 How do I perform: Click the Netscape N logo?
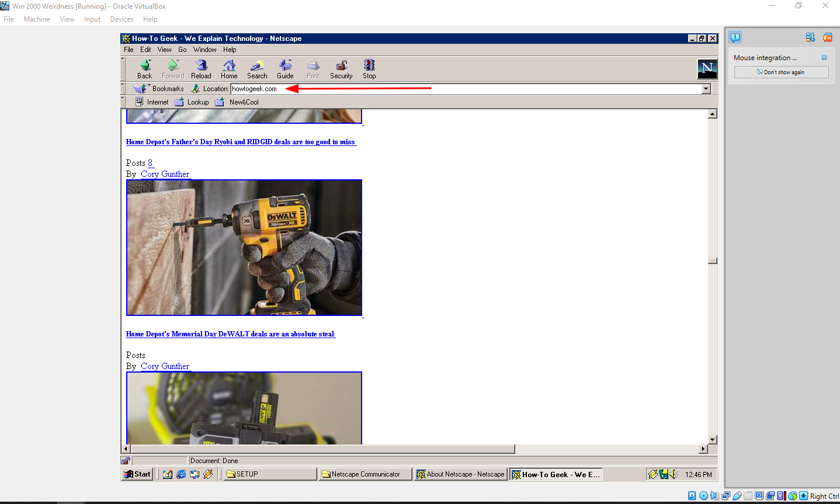coord(707,69)
